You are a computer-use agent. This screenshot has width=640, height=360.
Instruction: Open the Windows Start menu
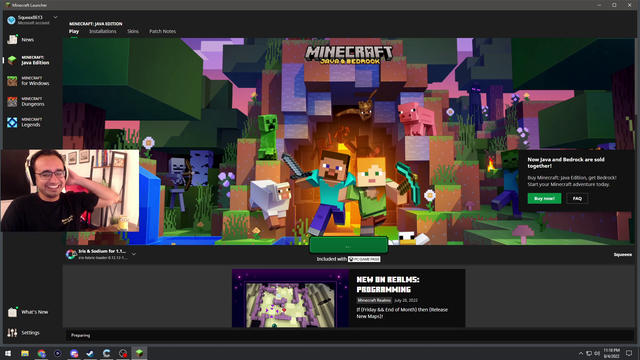point(8,353)
